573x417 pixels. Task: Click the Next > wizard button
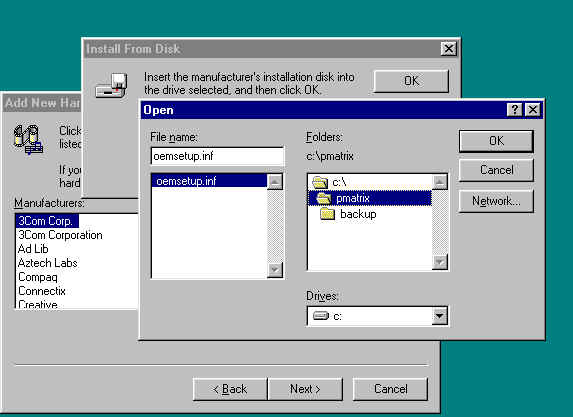(306, 389)
